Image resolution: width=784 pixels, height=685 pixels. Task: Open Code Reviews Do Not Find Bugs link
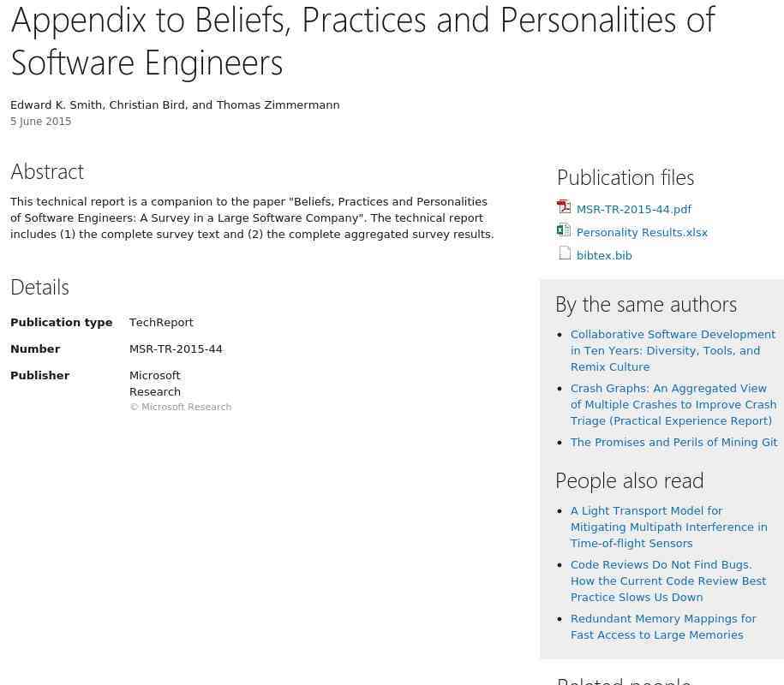click(667, 581)
